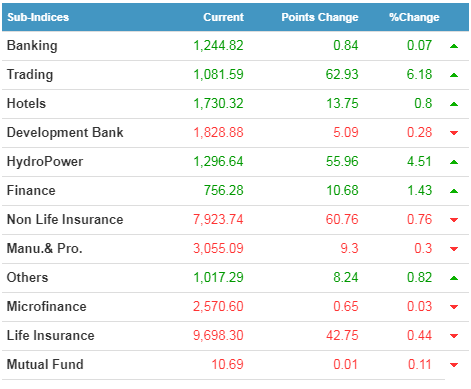Open the Life Insurance sub-index label
Image resolution: width=471 pixels, height=389 pixels.
click(51, 335)
